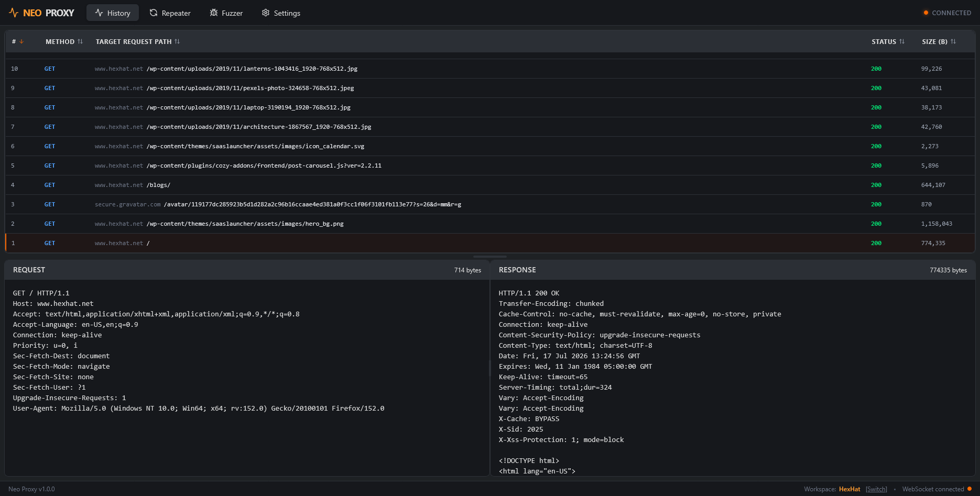Screen dimensions: 980x496
Task: Click the Fuzzer bug icon
Action: (x=214, y=13)
